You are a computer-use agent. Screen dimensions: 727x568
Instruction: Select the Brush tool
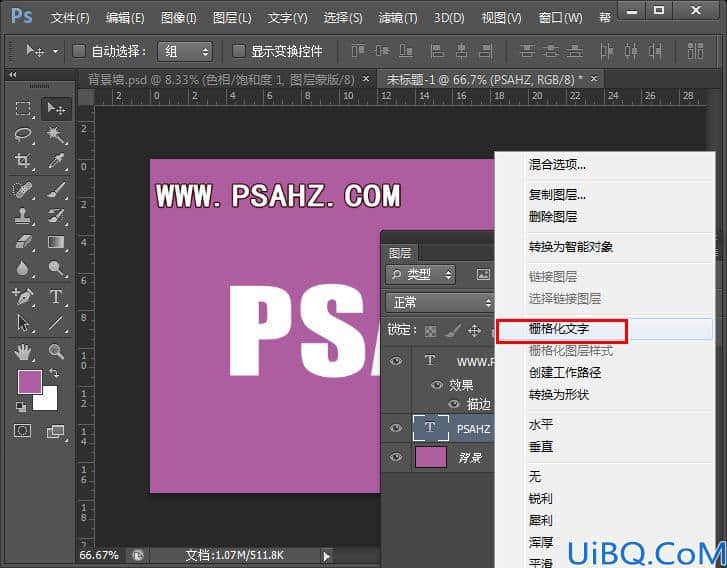click(56, 190)
